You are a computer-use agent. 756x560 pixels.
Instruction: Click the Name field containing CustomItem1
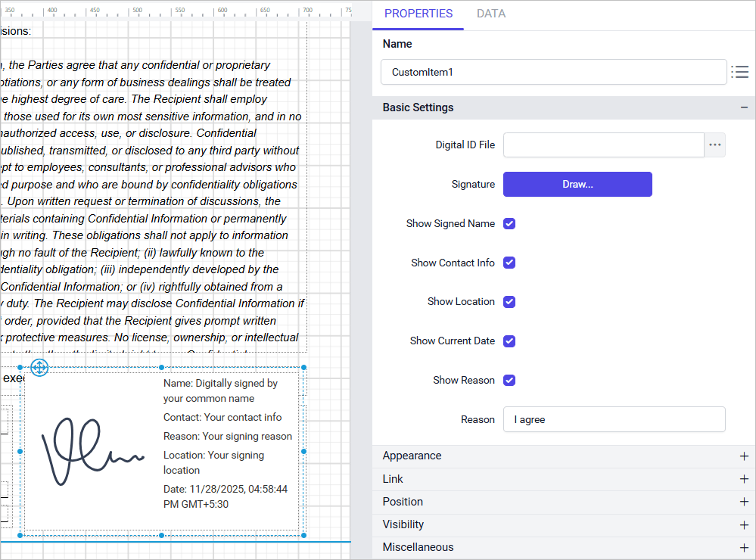tap(553, 73)
